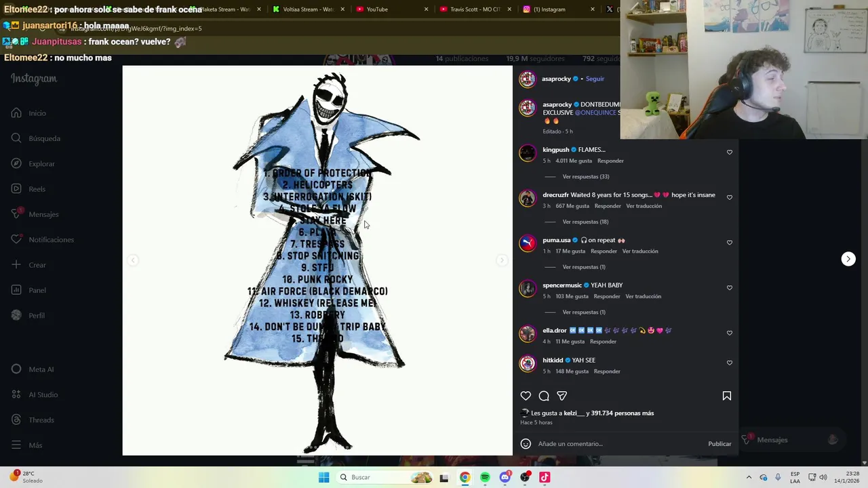Click Seguir next to asaprocky
This screenshot has height=488, width=868.
point(595,79)
